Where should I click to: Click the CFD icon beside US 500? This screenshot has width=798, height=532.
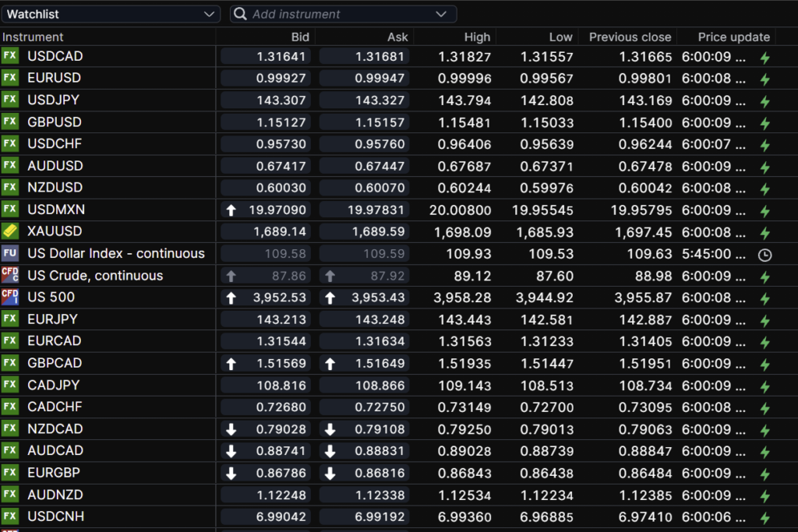[x=10, y=297]
